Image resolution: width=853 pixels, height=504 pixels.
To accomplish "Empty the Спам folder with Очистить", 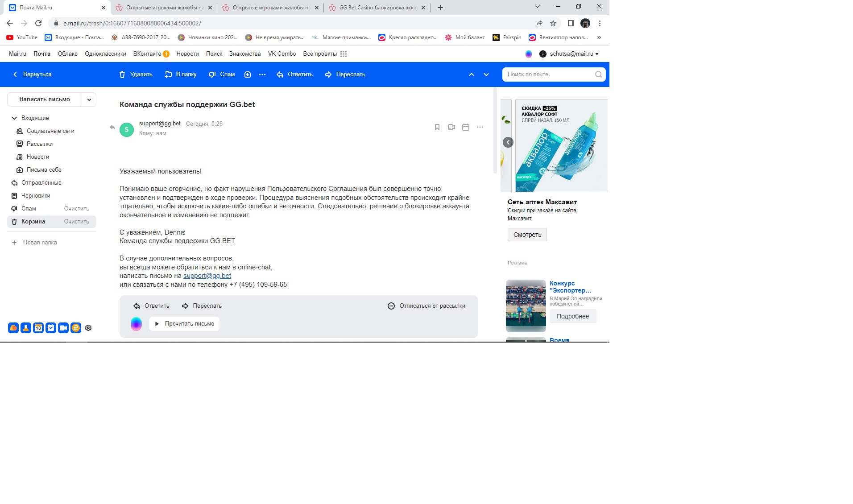I will point(77,209).
